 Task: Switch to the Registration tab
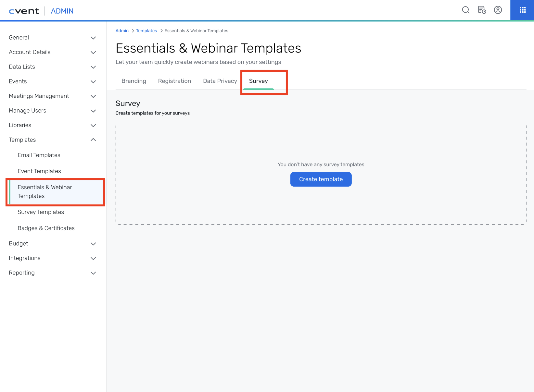coord(174,81)
